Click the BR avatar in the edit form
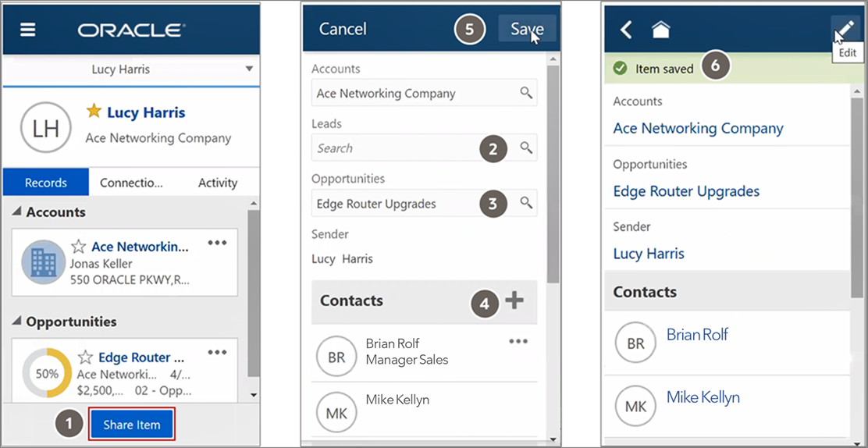 pyautogui.click(x=336, y=357)
